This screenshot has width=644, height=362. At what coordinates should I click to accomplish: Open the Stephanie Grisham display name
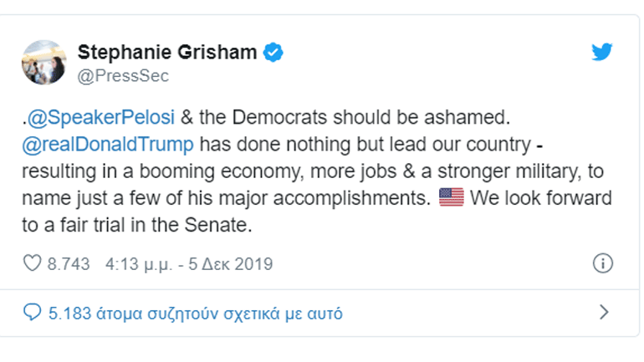167,53
